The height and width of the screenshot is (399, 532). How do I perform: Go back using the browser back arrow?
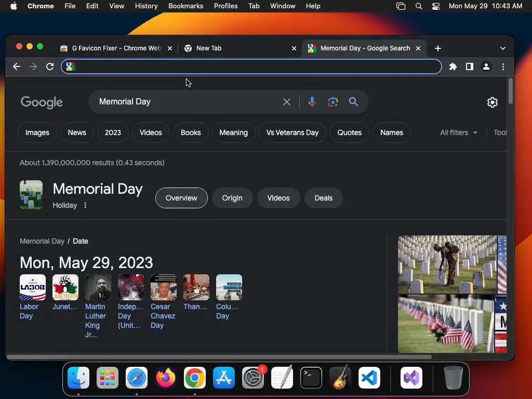click(17, 66)
